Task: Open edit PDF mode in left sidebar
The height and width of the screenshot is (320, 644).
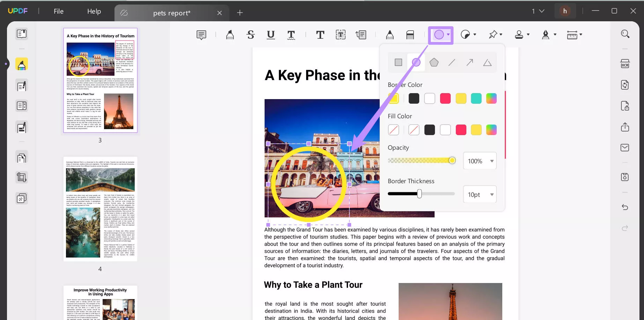Action: pos(22,86)
